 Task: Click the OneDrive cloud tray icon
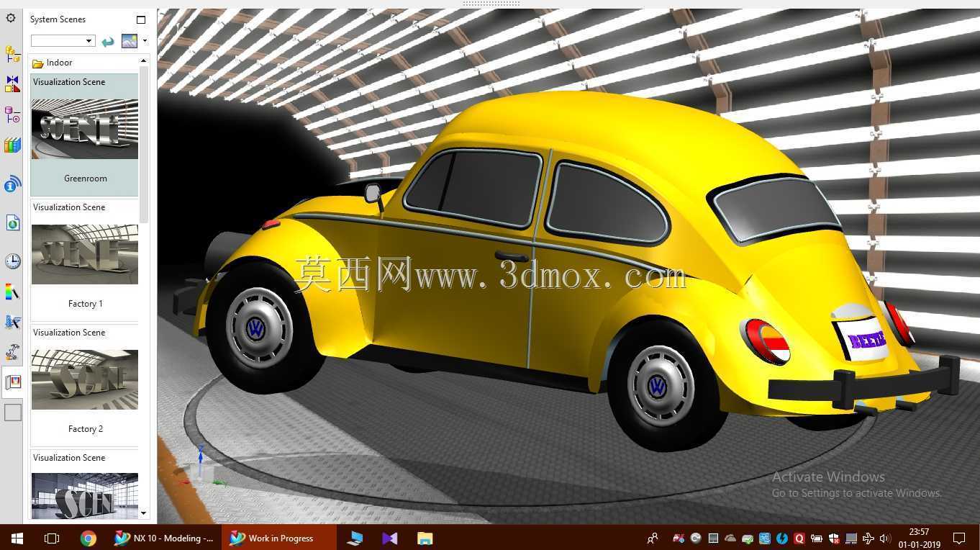click(x=730, y=538)
